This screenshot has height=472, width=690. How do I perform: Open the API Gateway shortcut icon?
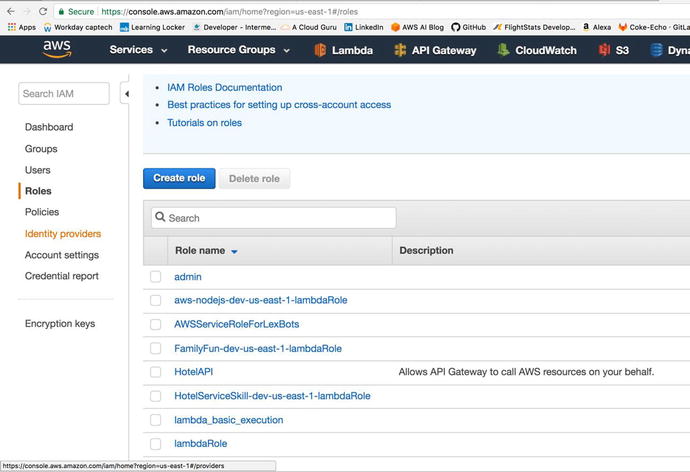coord(400,50)
